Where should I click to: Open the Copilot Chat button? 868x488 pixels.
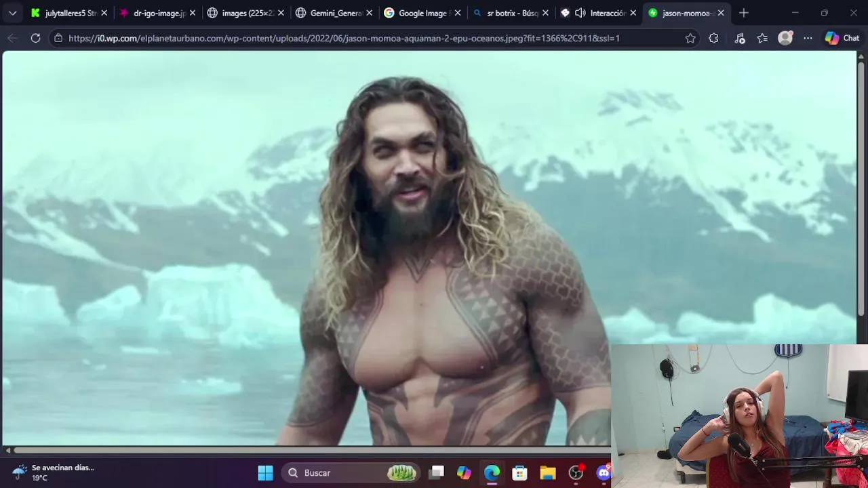point(842,38)
